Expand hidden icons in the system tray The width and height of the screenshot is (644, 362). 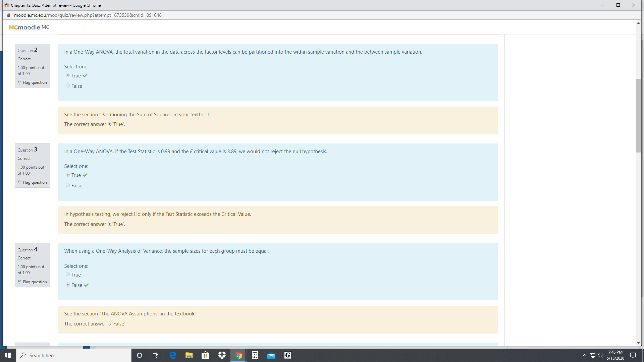[x=584, y=355]
